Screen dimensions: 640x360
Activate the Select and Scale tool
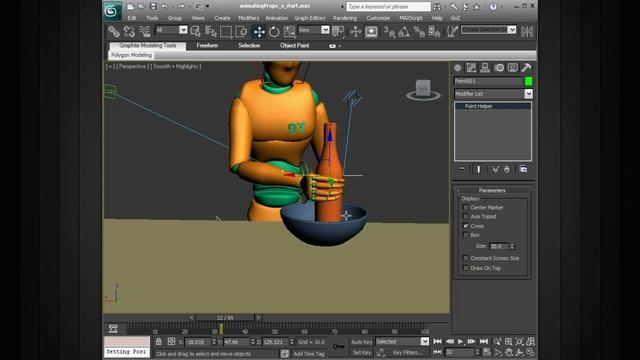coord(289,31)
